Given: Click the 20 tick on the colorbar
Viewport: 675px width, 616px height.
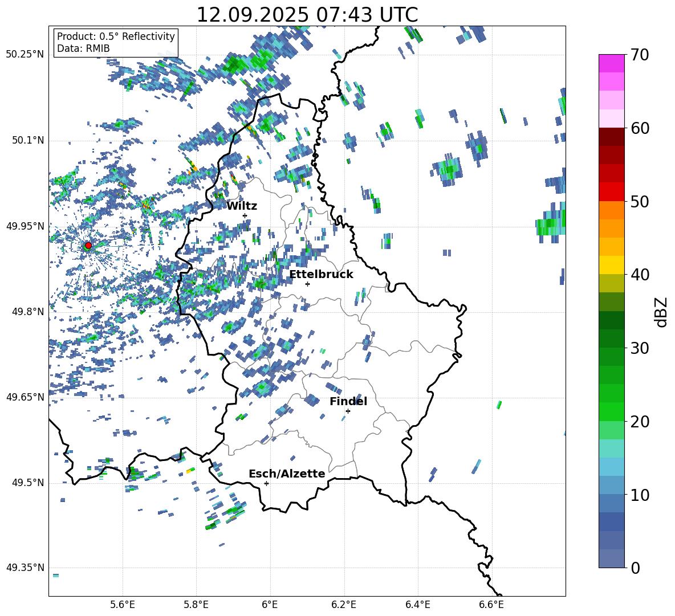Looking at the screenshot, I should (x=640, y=421).
